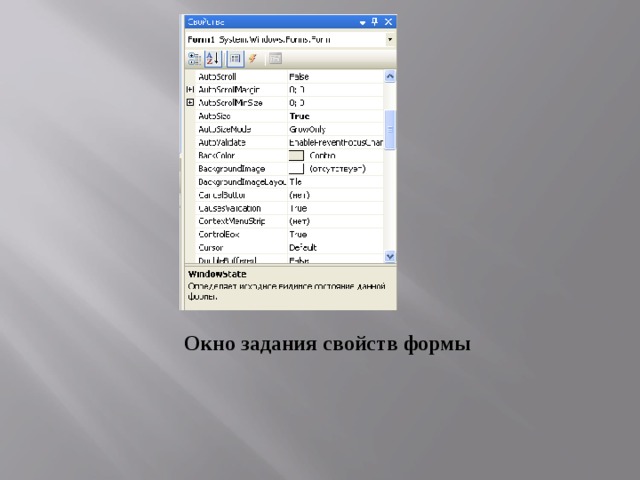This screenshot has width=640, height=480.
Task: Open the Form1 object selector dropdown
Action: 390,40
